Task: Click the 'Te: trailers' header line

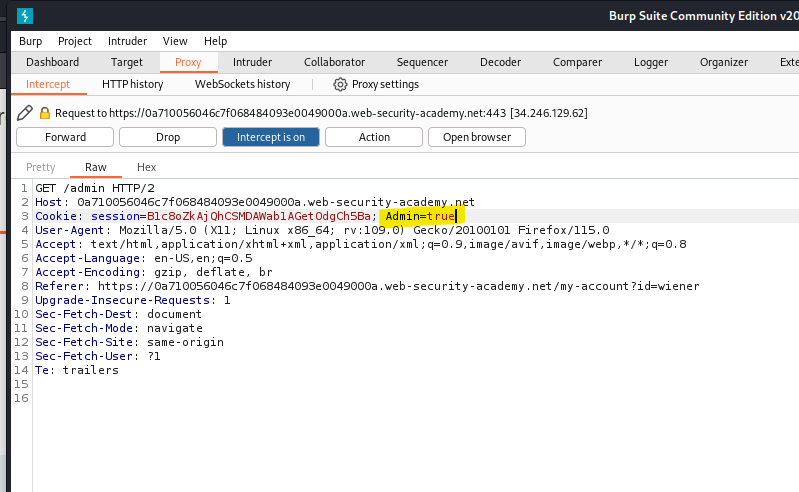Action: 76,370
